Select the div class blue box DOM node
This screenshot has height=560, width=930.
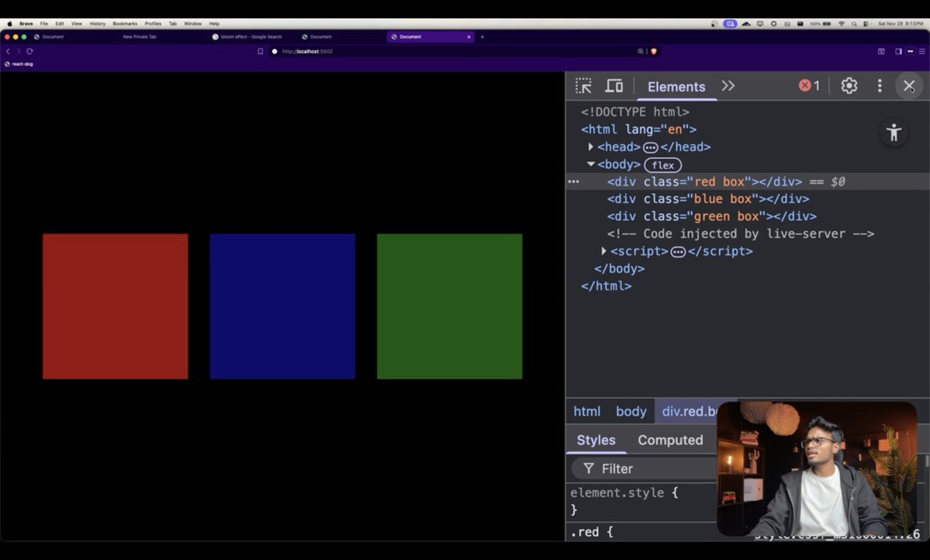tap(707, 199)
